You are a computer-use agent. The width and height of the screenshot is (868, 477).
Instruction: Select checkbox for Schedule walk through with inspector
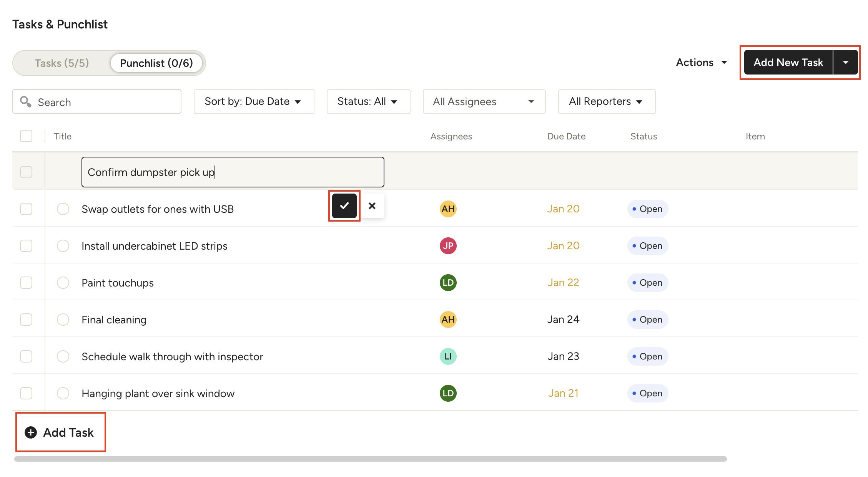(x=26, y=356)
